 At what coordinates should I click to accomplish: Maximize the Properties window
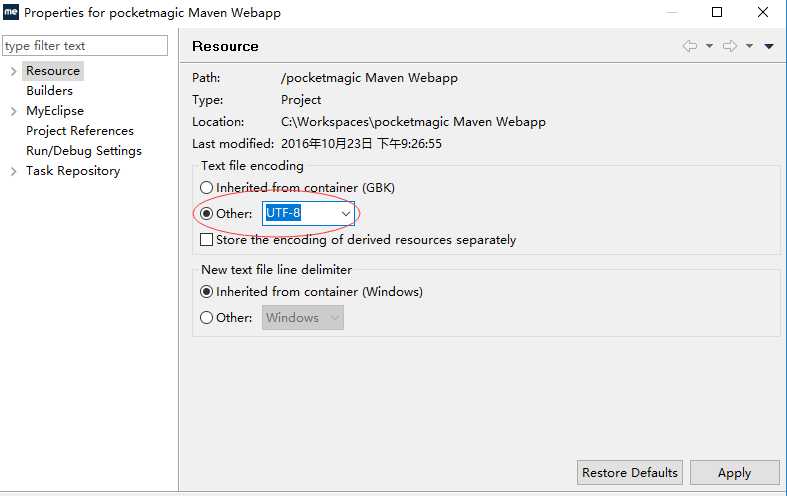717,12
